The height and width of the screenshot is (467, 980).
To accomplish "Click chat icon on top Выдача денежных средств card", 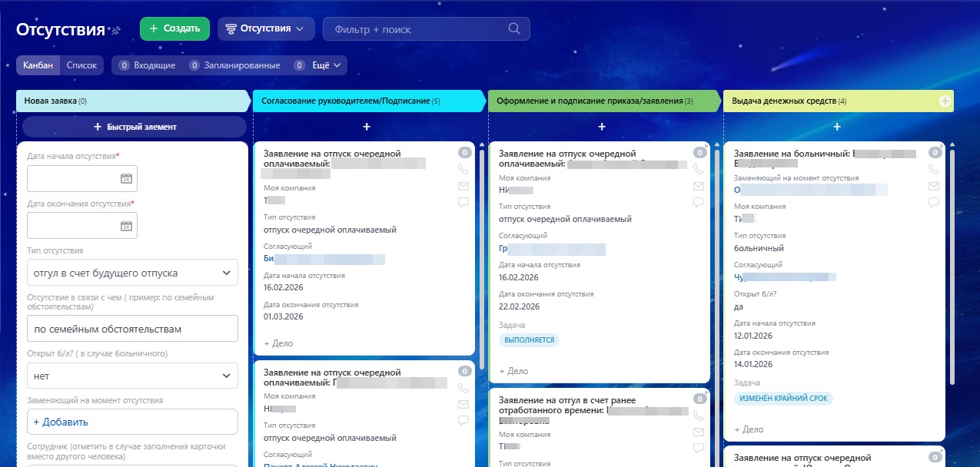I will 933,203.
